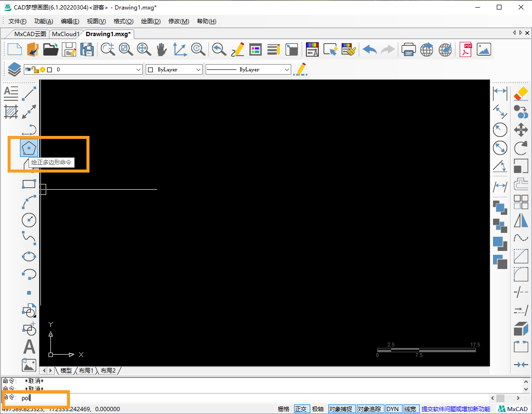Redo the last undone action

[x=387, y=49]
